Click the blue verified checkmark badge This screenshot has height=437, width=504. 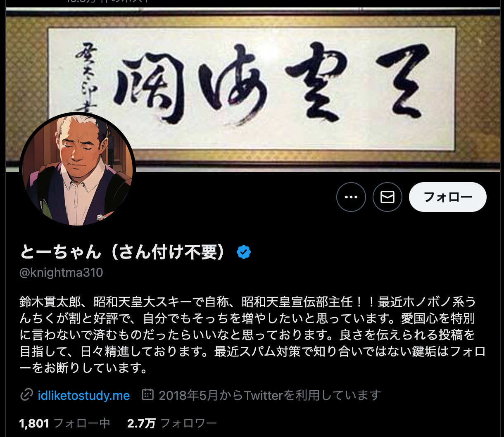pos(244,252)
